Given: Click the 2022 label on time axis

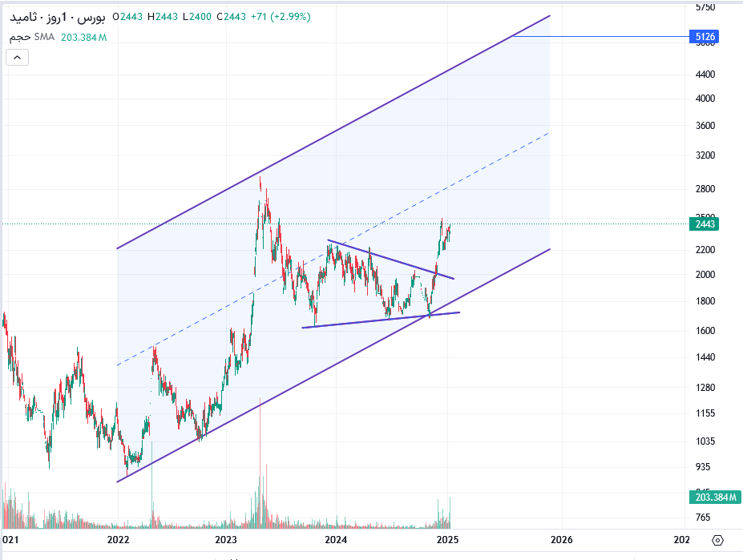Looking at the screenshot, I should click(118, 540).
